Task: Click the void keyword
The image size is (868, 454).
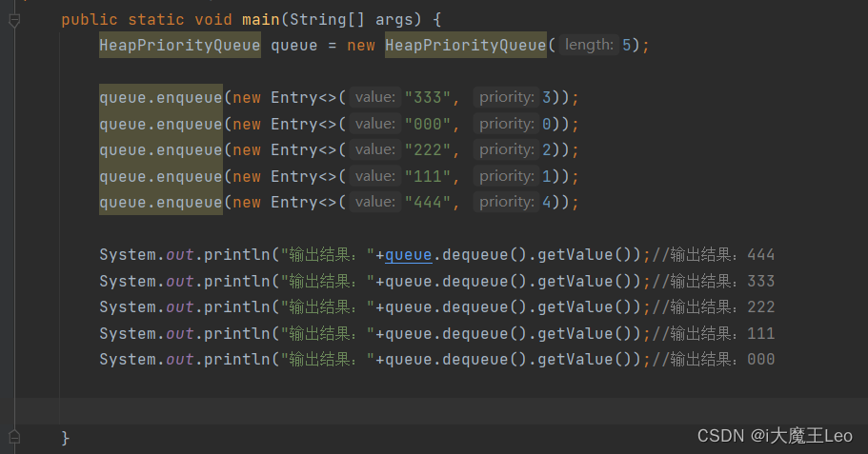Action: 213,20
